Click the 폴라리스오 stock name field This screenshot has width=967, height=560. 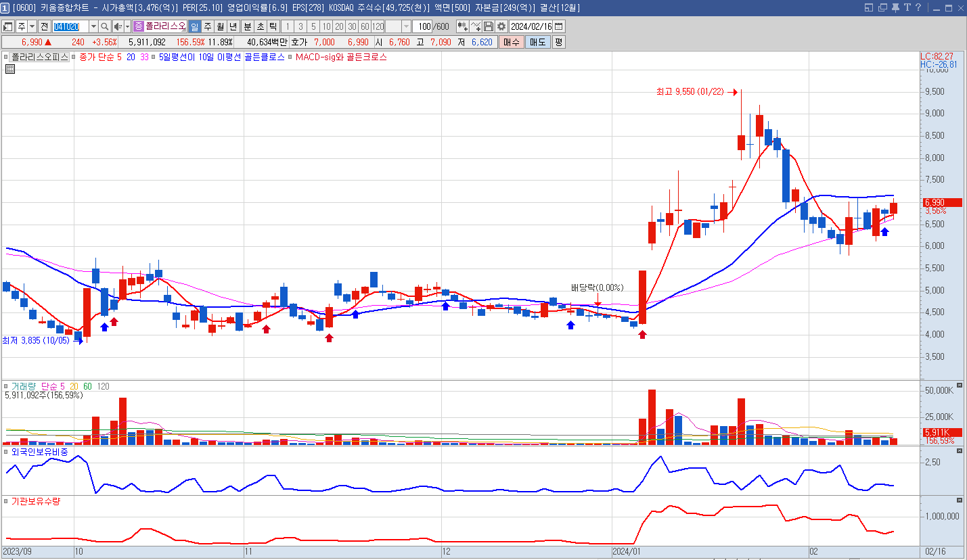[x=165, y=26]
